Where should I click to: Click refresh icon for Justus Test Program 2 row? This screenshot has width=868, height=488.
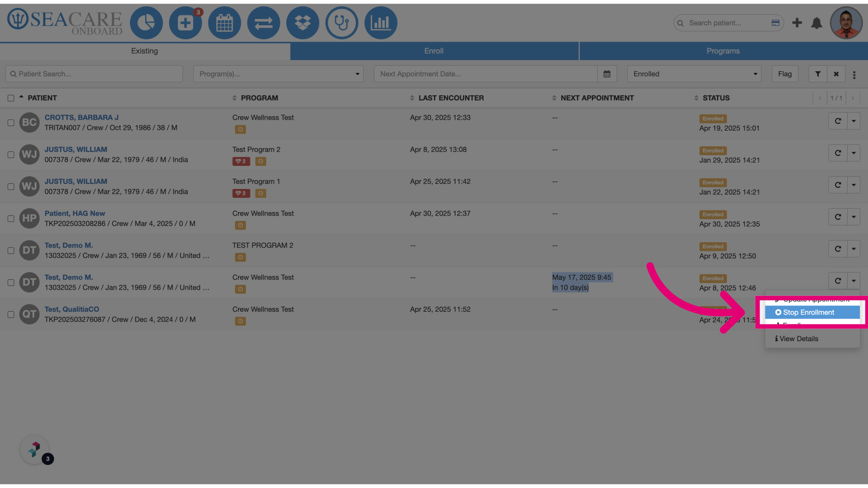838,153
